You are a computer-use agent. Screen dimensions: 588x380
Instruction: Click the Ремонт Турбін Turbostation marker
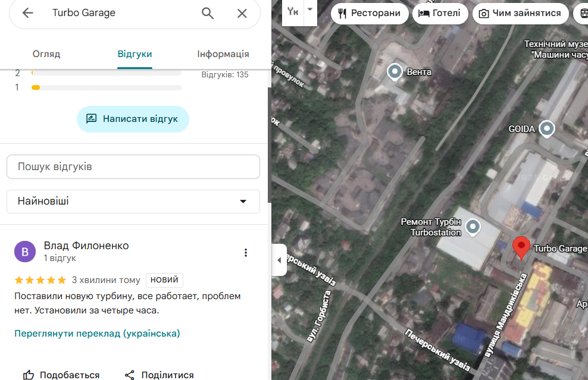[473, 227]
